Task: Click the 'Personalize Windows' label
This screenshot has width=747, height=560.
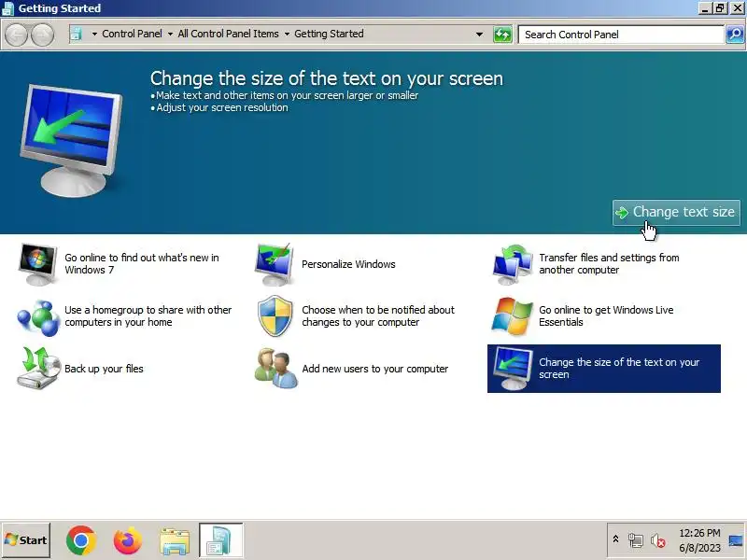Action: [348, 264]
